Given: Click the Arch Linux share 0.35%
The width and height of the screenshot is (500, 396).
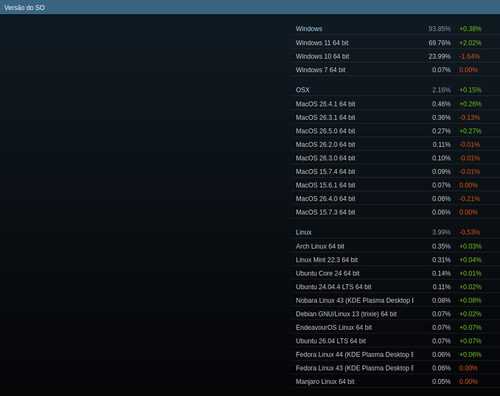Looking at the screenshot, I should 441,246.
